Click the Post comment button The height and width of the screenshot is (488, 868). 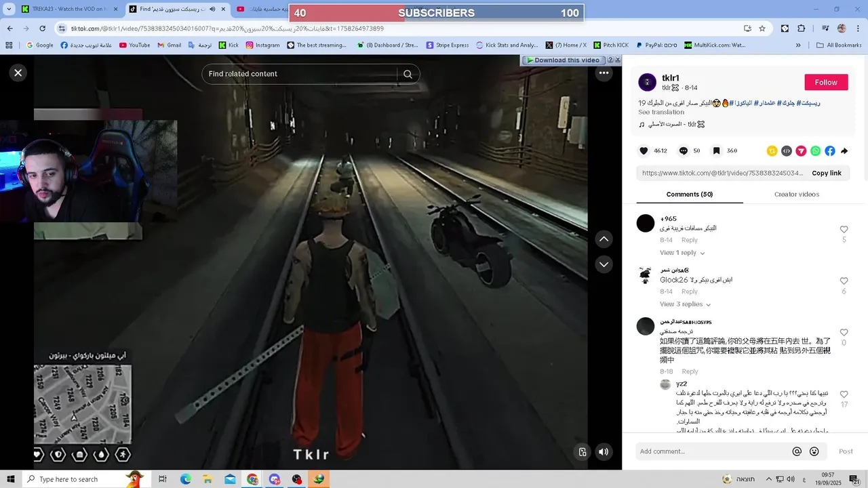click(846, 451)
